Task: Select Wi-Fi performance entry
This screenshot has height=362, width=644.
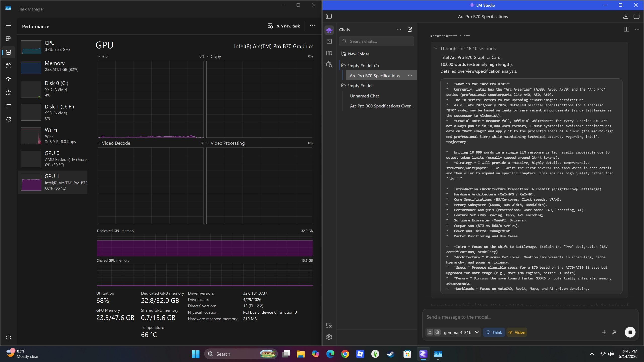Action: tap(53, 135)
